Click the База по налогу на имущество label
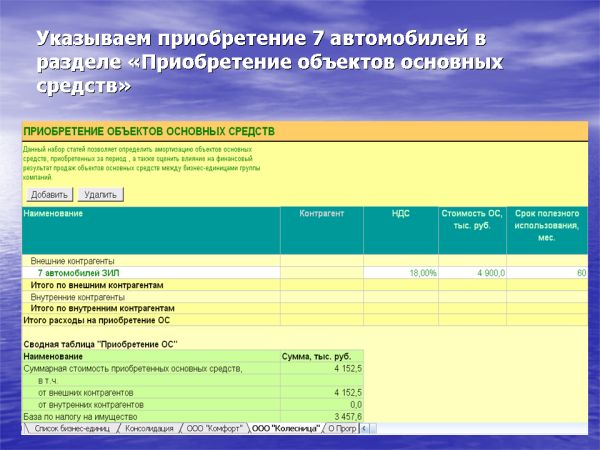This screenshot has height=450, width=600. click(x=80, y=416)
